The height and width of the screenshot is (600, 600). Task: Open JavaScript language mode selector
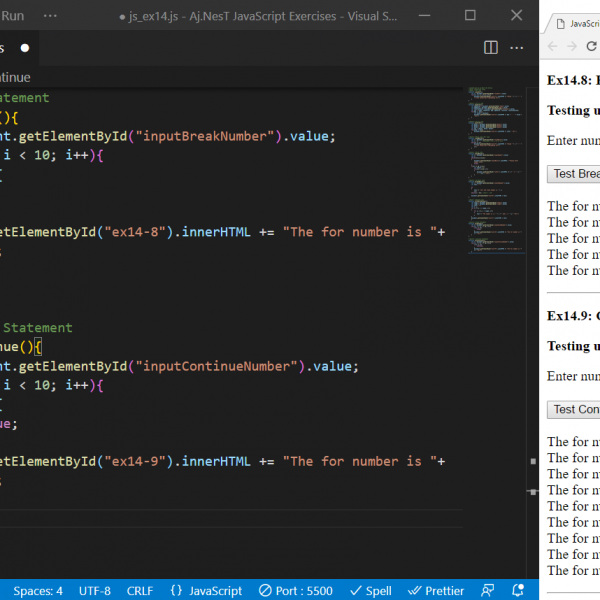pos(206,590)
